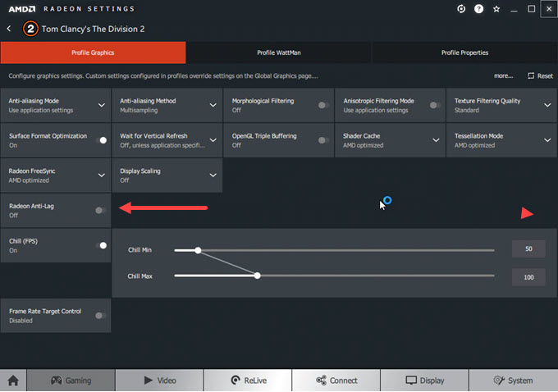Viewport: 558px width, 392px height.
Task: Click the favorites star icon
Action: coord(496,9)
